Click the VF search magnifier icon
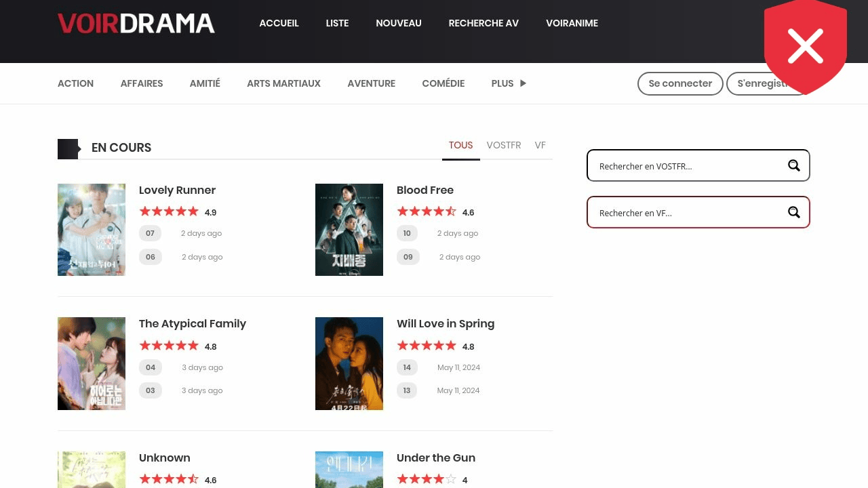Screen dimensions: 868x488 point(794,213)
